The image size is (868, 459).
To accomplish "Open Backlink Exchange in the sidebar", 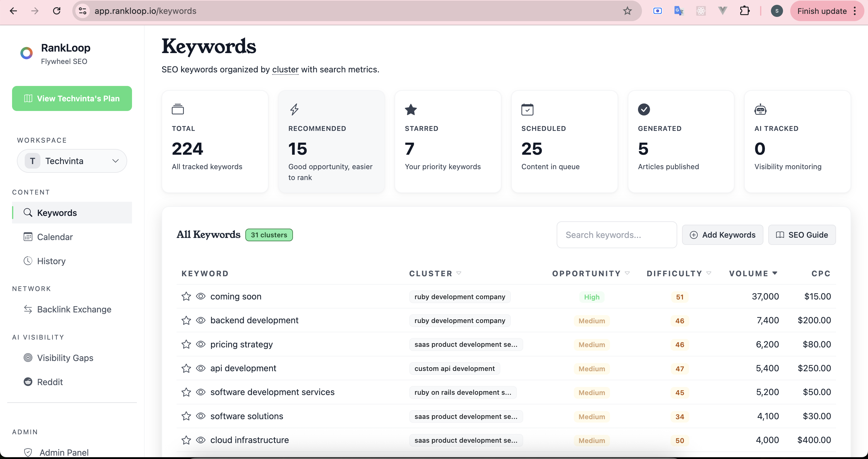I will point(72,309).
